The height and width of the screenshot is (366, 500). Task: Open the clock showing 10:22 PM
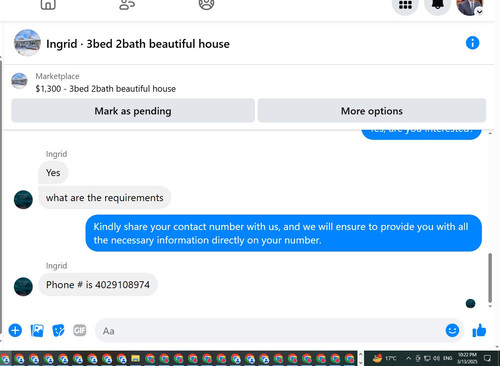[x=467, y=358]
